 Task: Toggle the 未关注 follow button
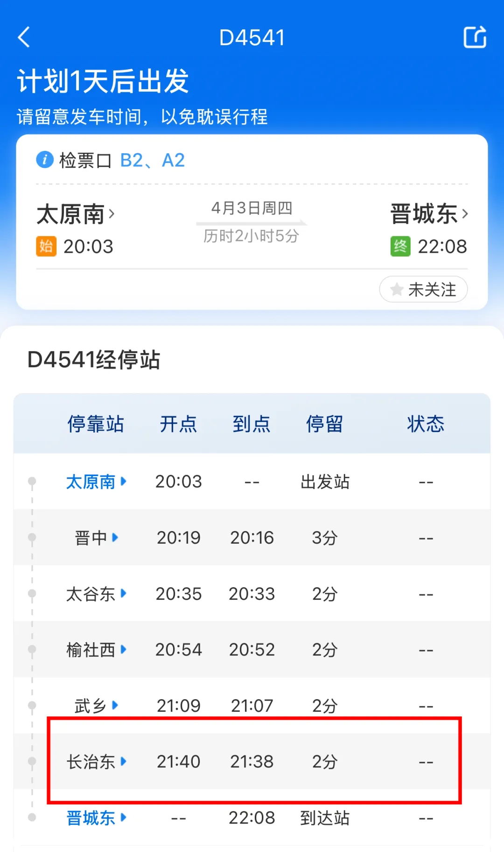423,290
